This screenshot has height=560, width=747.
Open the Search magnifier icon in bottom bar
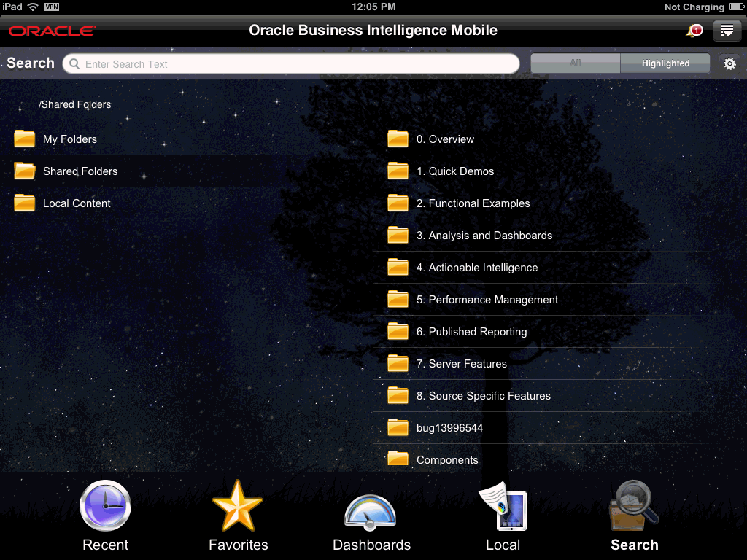633,505
